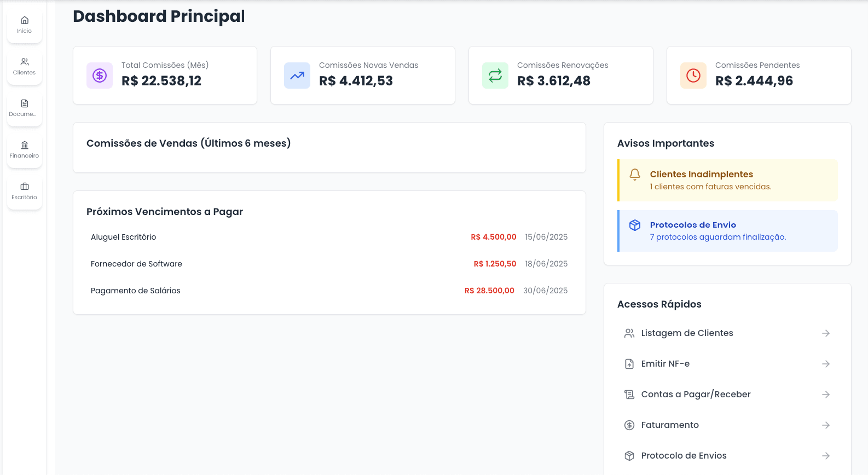
Task: Go to Início in the sidebar
Action: (25, 25)
